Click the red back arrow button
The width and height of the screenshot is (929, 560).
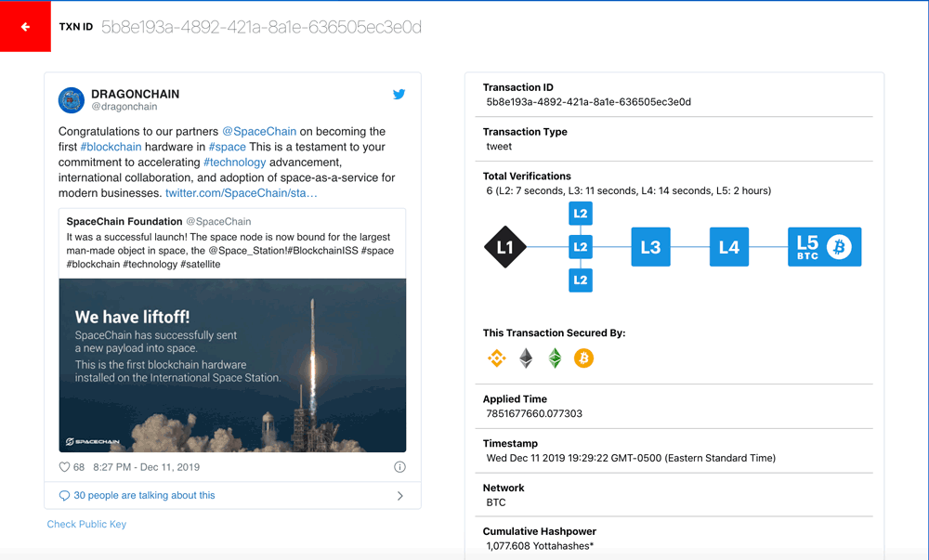25,27
